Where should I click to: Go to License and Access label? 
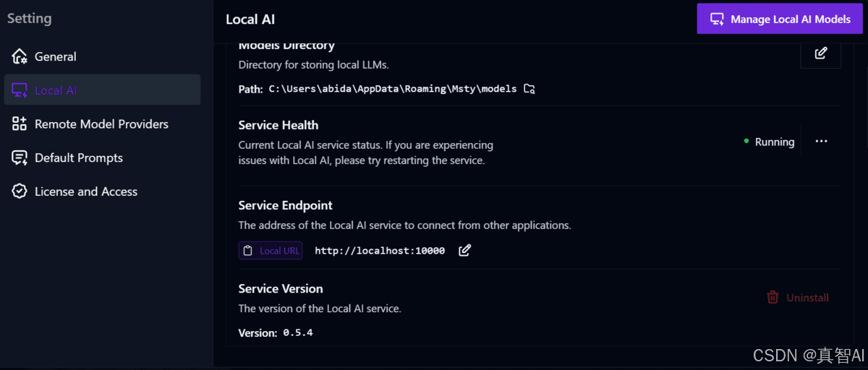[x=86, y=192]
